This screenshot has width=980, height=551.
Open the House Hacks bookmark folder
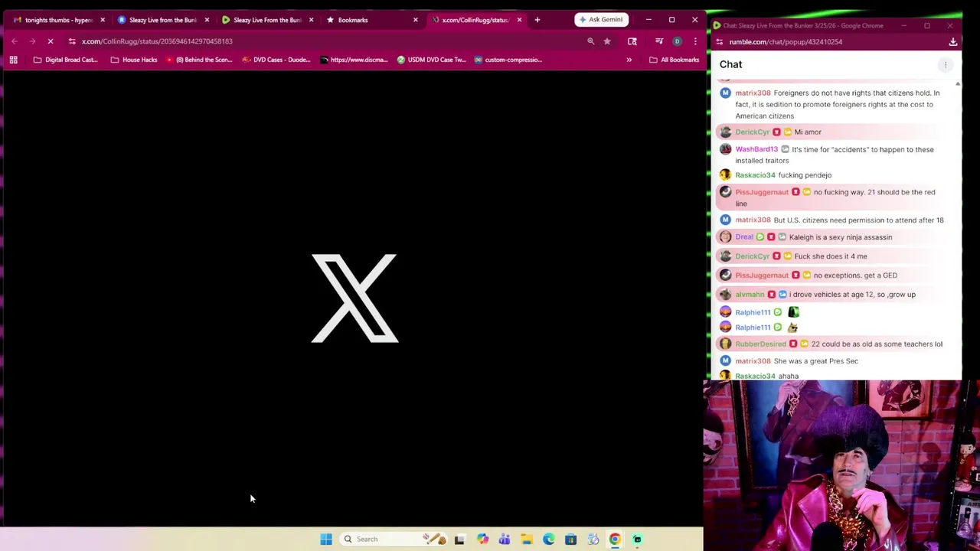[133, 60]
